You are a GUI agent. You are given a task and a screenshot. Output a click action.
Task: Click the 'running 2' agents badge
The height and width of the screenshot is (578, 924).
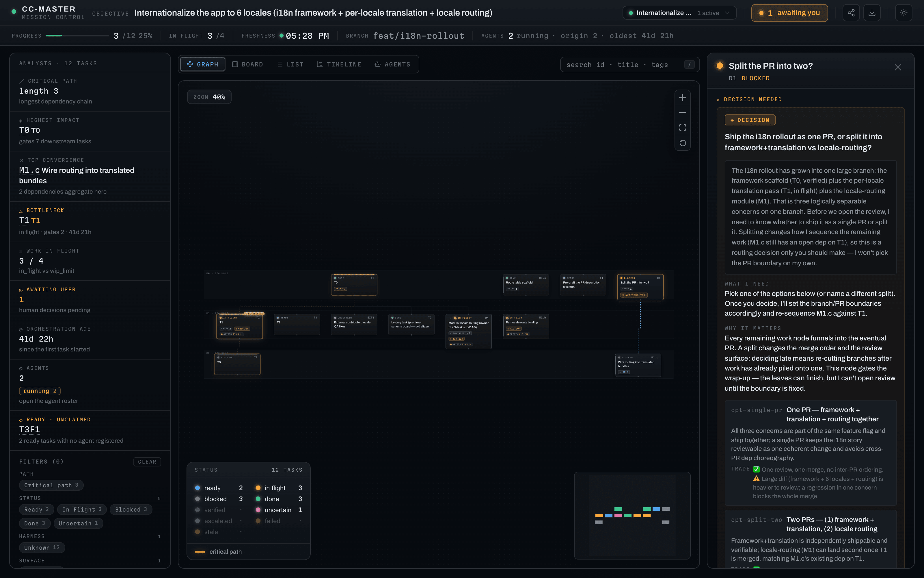(x=40, y=391)
